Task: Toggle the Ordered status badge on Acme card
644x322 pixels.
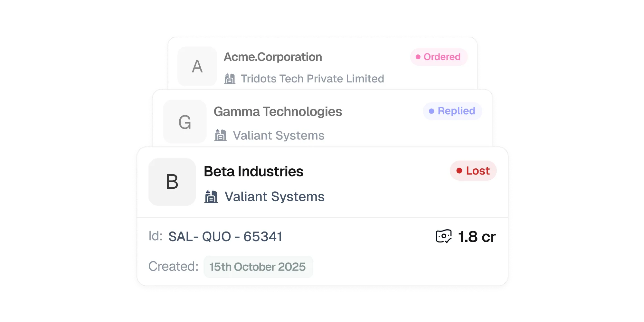Action: pos(439,57)
